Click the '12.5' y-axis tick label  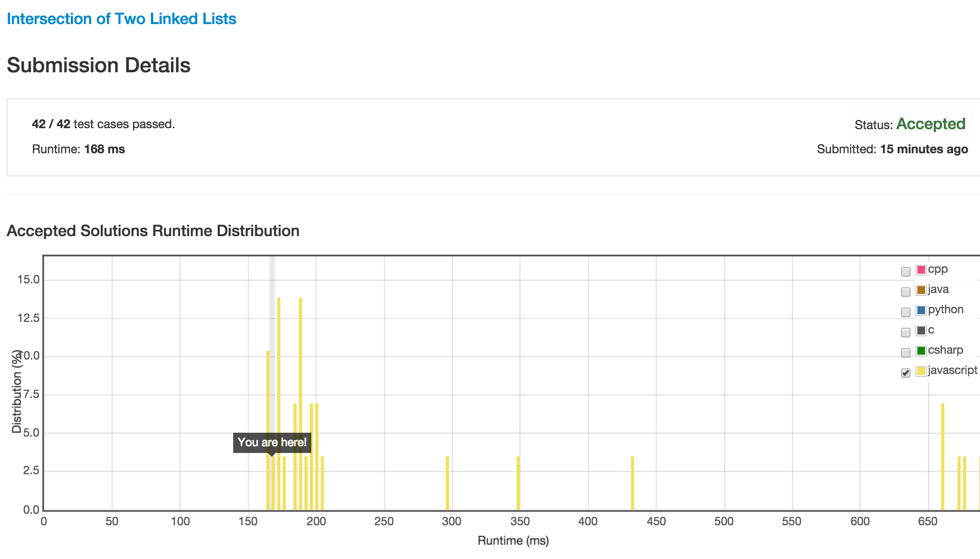pyautogui.click(x=28, y=318)
